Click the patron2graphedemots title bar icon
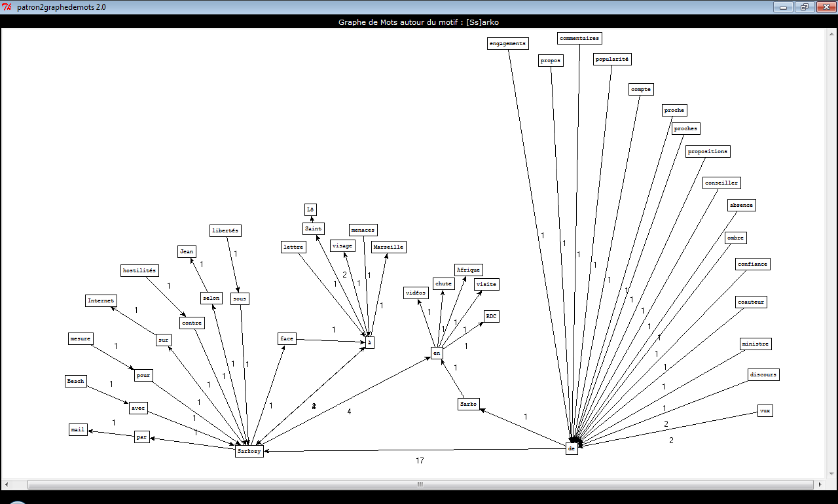 point(7,7)
